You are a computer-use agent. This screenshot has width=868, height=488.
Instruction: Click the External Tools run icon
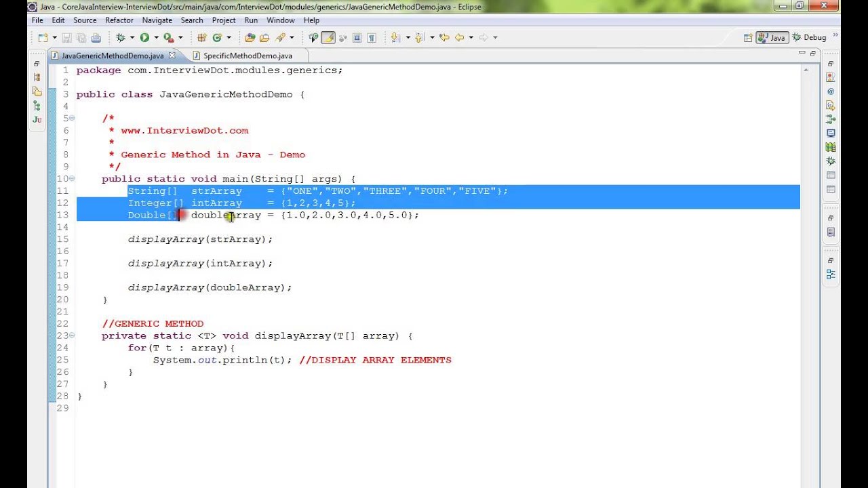[x=169, y=38]
